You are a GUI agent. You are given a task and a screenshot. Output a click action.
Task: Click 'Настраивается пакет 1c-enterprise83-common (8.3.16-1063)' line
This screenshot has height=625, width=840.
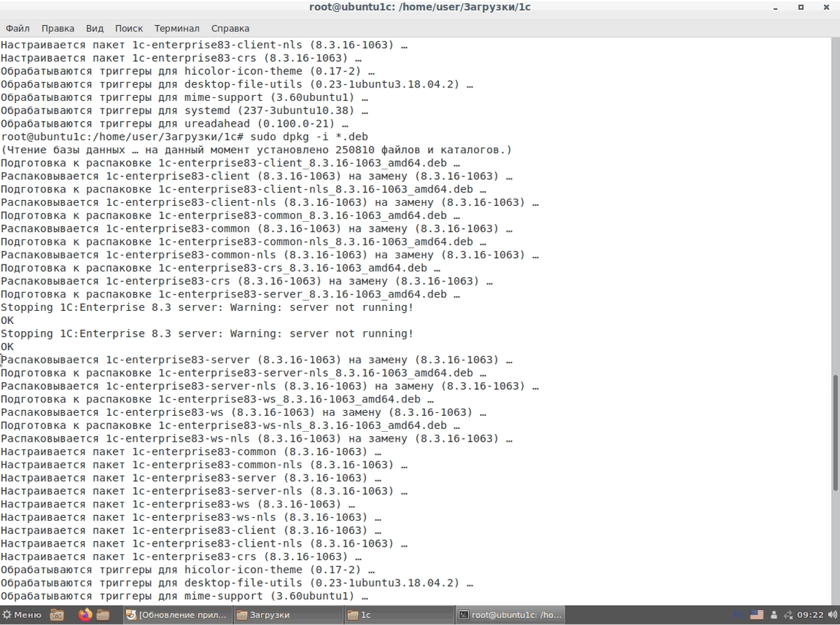(191, 451)
